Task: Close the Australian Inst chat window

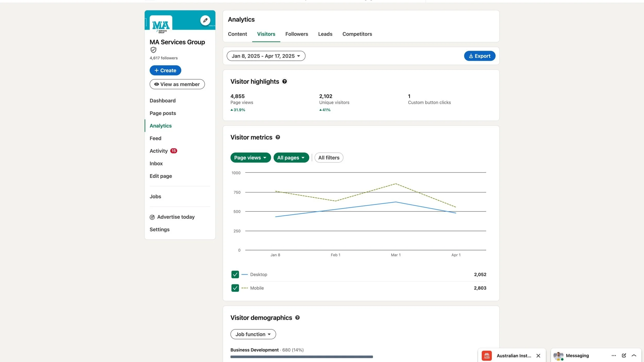Action: point(538,356)
